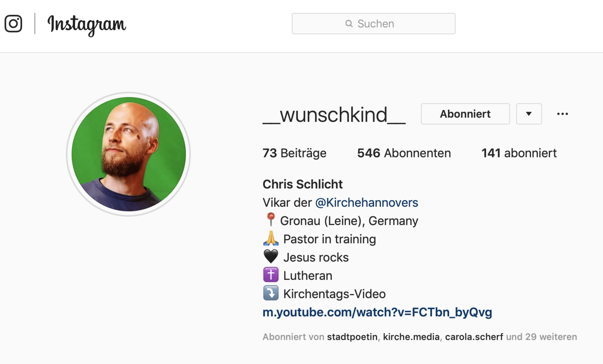This screenshot has width=603, height=364.
Task: Open the Instagram wordmark home link
Action: click(x=87, y=25)
